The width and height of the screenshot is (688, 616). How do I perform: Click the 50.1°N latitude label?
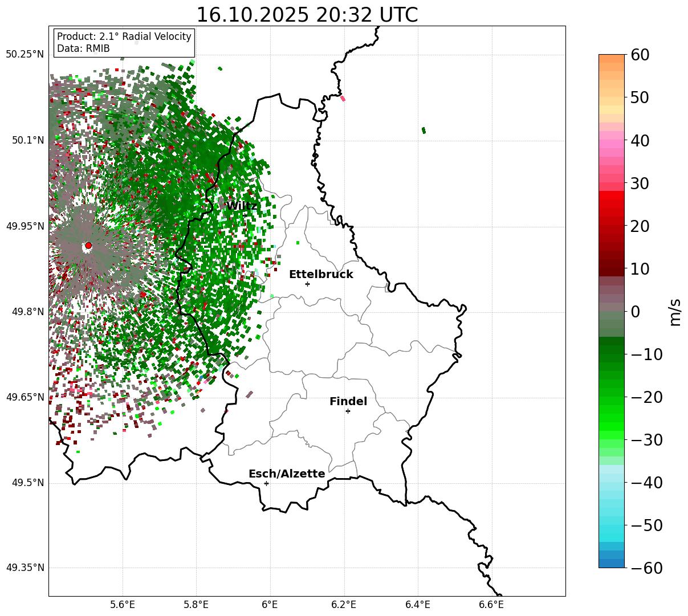click(27, 140)
